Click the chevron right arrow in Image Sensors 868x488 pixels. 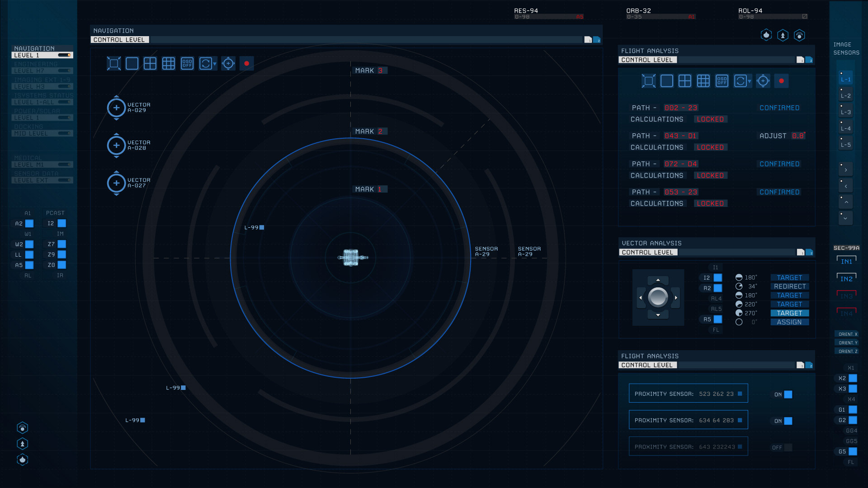coord(846,170)
